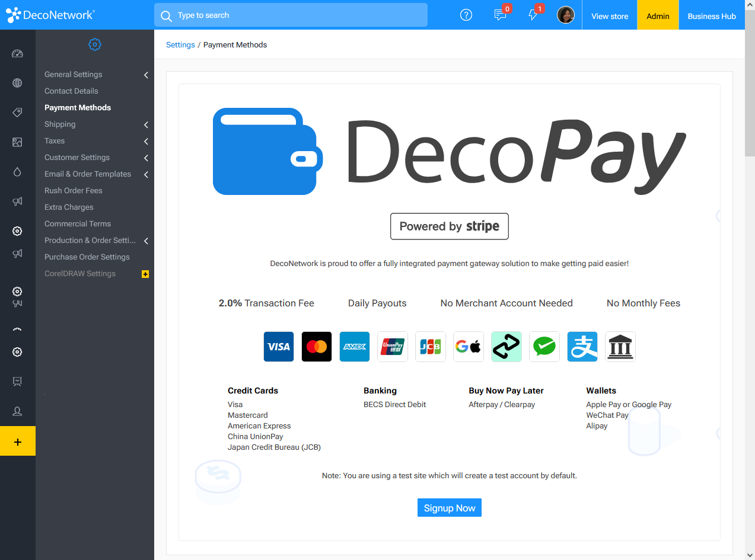Expand the Shipping submenu arrow
The width and height of the screenshot is (755, 560).
coord(146,125)
